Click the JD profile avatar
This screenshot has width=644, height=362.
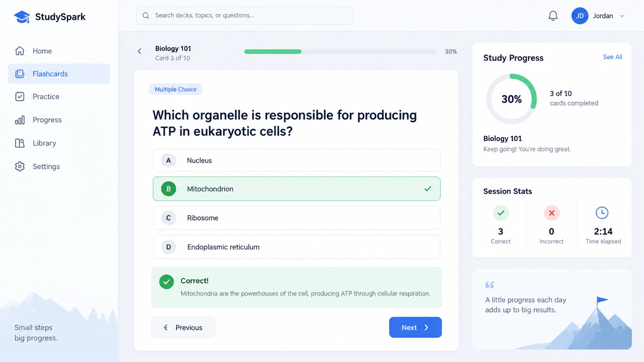pyautogui.click(x=580, y=16)
